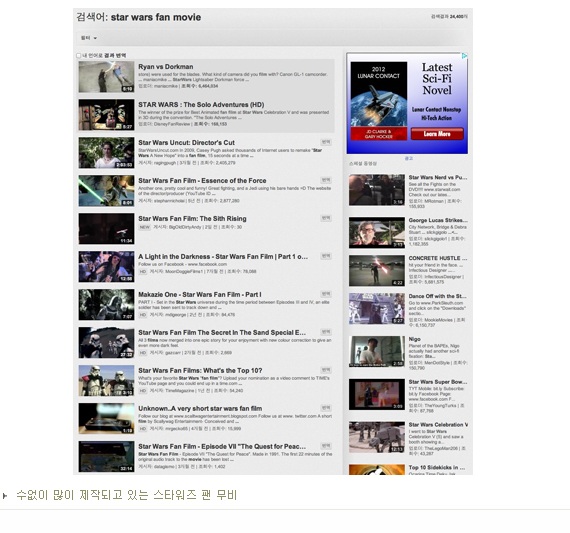Open George Lucas Strikes... sidebar video
This screenshot has width=570, height=533.
click(438, 220)
